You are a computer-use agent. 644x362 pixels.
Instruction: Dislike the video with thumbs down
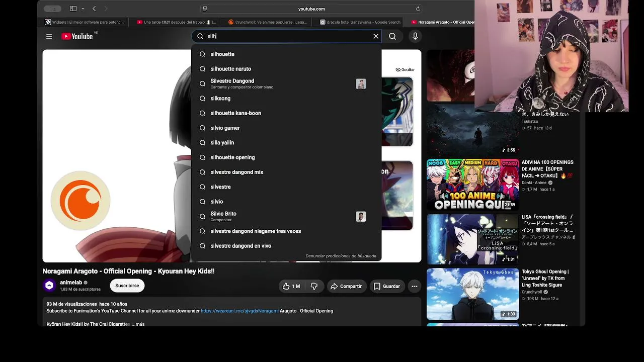click(x=314, y=286)
